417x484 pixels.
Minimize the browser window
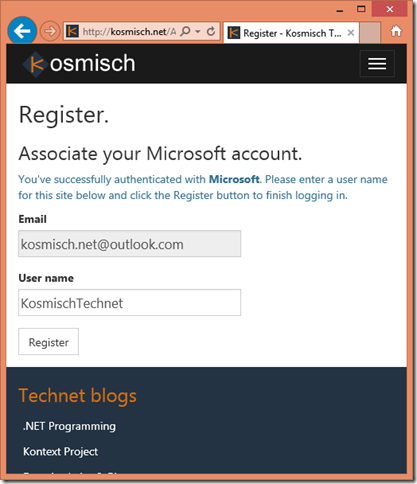[340, 10]
